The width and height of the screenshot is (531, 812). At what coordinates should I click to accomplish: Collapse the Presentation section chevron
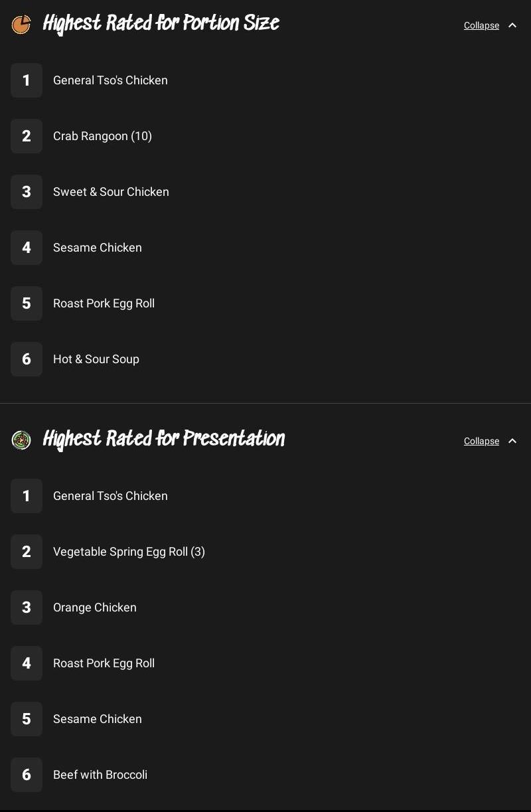point(512,441)
